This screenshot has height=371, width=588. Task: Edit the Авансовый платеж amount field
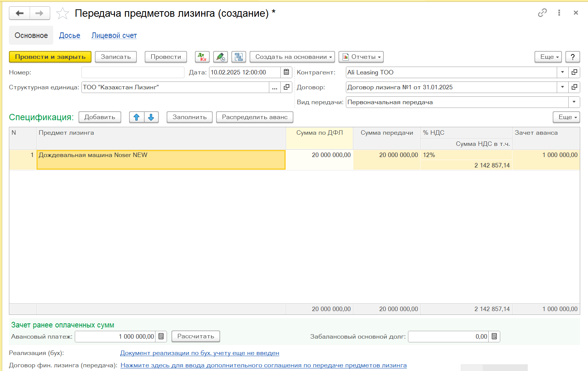pos(115,336)
